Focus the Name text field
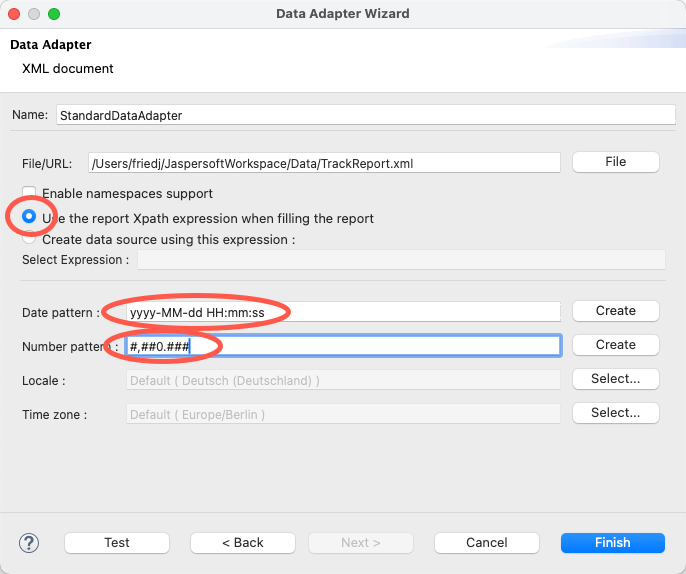This screenshot has width=686, height=574. (365, 115)
